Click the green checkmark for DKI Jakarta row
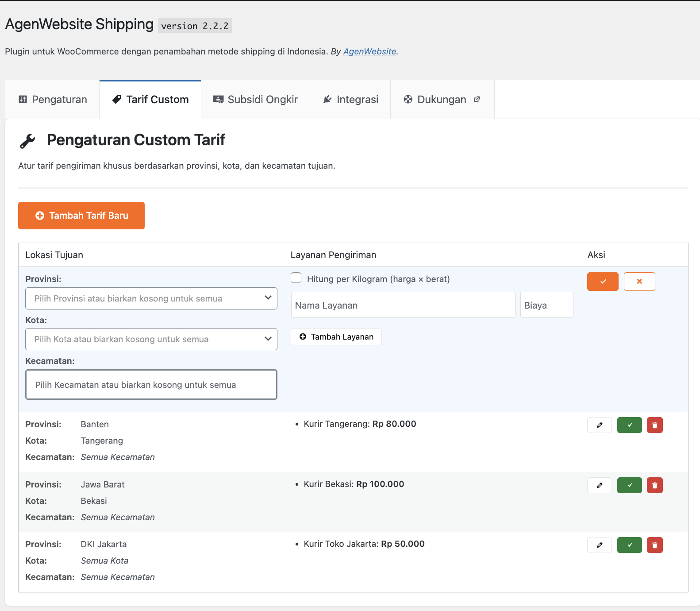This screenshot has width=700, height=611. (x=629, y=545)
